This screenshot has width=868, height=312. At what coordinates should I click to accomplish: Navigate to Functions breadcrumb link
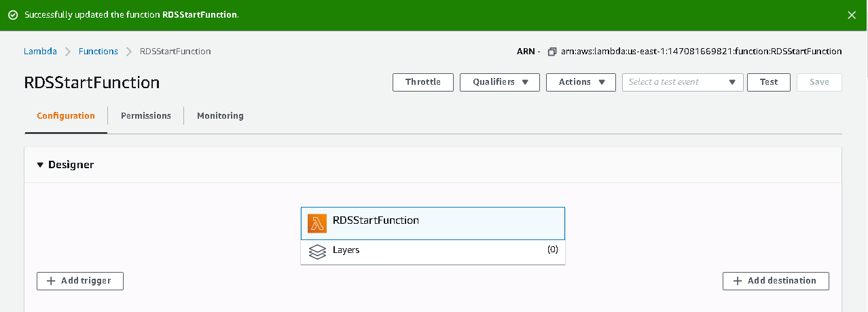(98, 52)
